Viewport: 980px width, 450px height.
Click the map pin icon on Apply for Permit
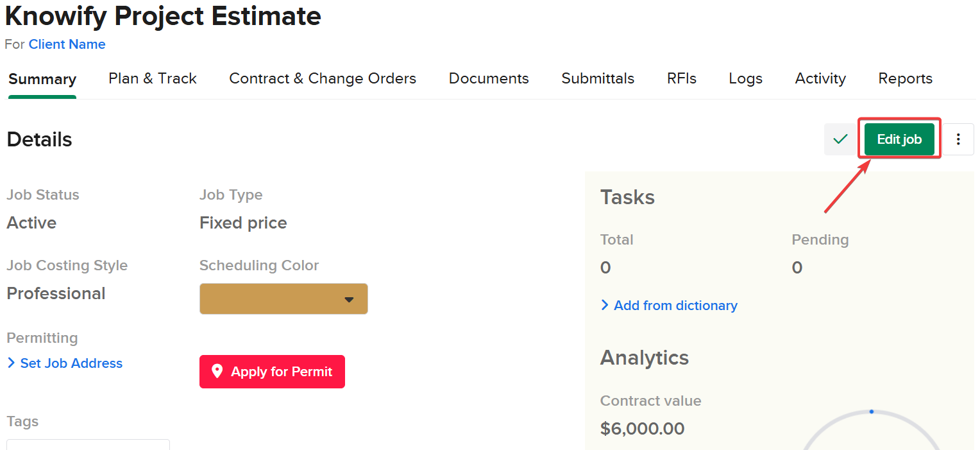217,372
